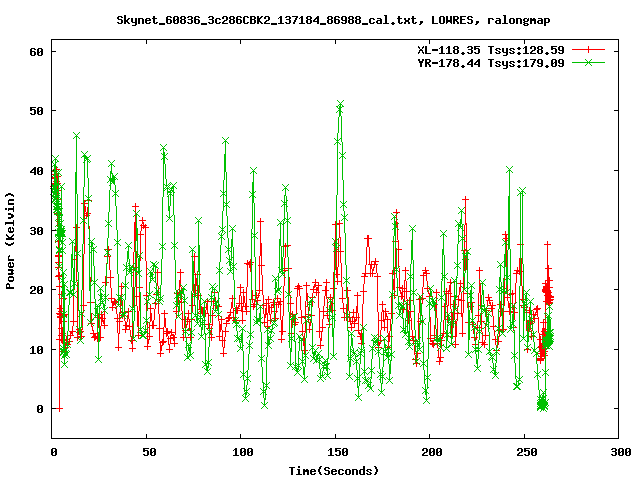Click the green line sample in legend
Viewport: 640px width, 480px height.
588,62
